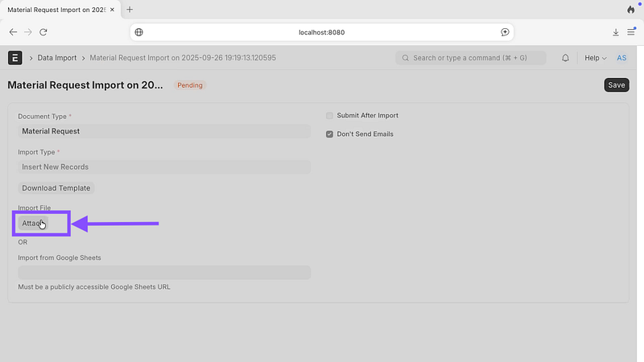Reload the page with refresh icon
This screenshot has height=362, width=644.
click(x=43, y=32)
